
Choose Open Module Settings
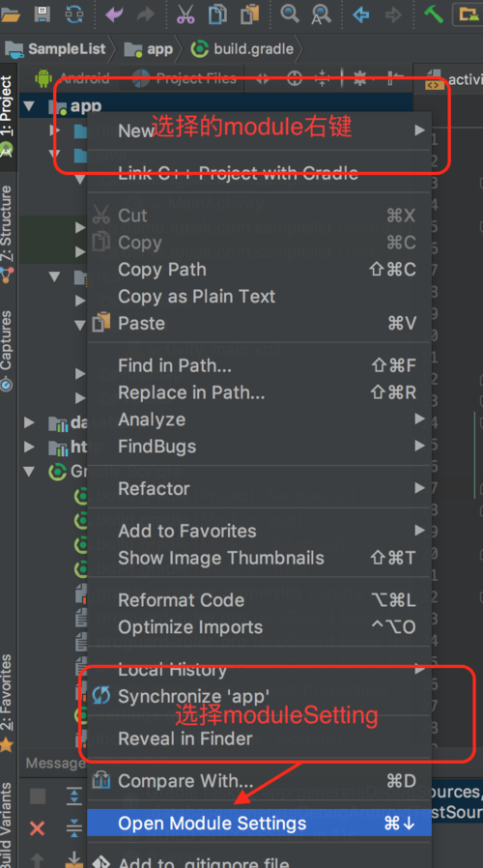pos(259,824)
